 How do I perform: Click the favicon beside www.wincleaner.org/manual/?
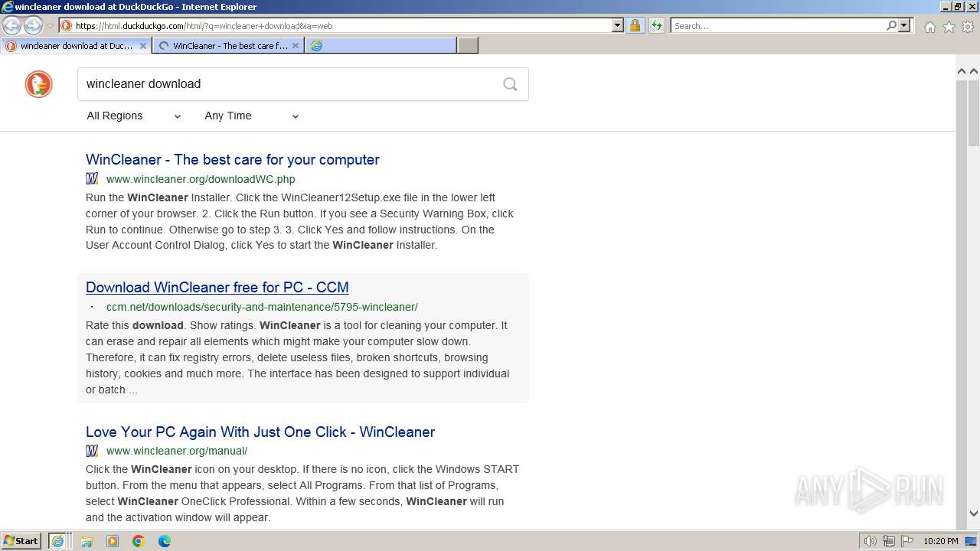coord(92,451)
